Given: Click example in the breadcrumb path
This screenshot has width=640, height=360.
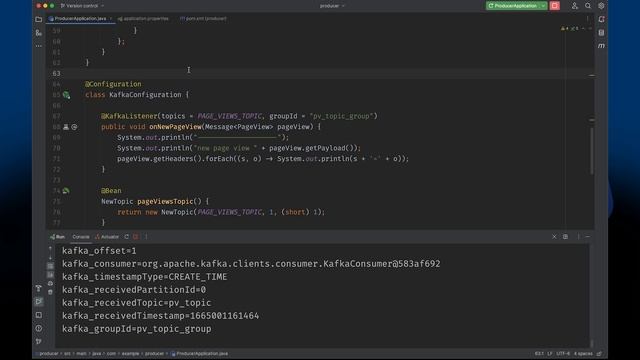Looking at the screenshot, I should click(131, 353).
